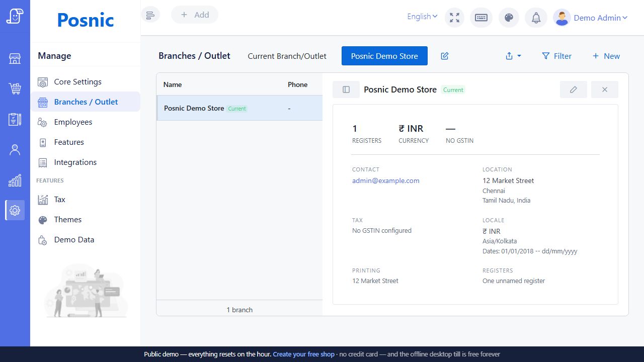The width and height of the screenshot is (644, 362).
Task: Click the Demo Data icon in sidebar
Action: (43, 240)
